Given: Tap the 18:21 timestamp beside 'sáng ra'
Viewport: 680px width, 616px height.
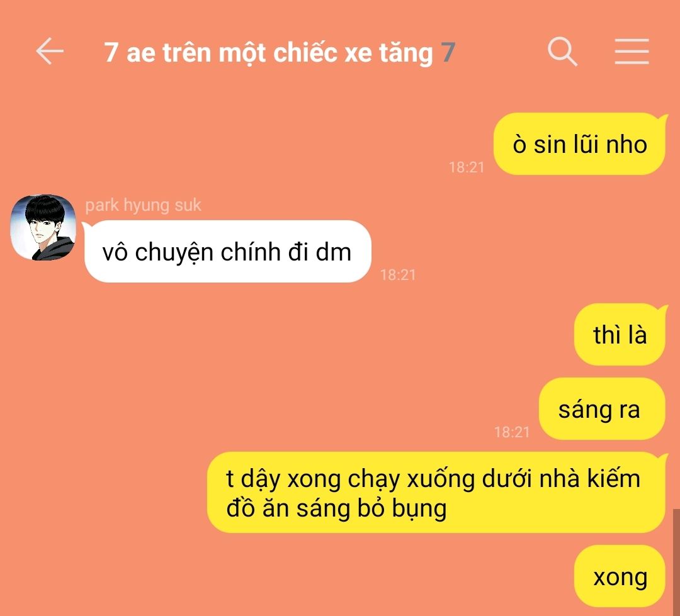Looking at the screenshot, I should click(512, 432).
